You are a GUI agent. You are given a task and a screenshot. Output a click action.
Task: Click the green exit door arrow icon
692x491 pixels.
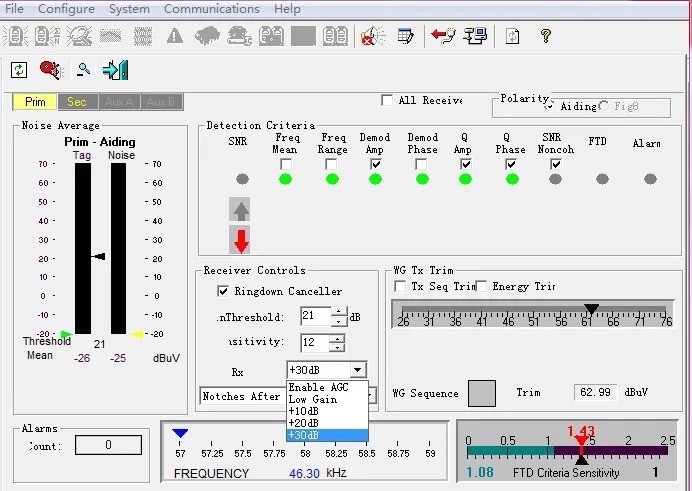click(x=116, y=70)
